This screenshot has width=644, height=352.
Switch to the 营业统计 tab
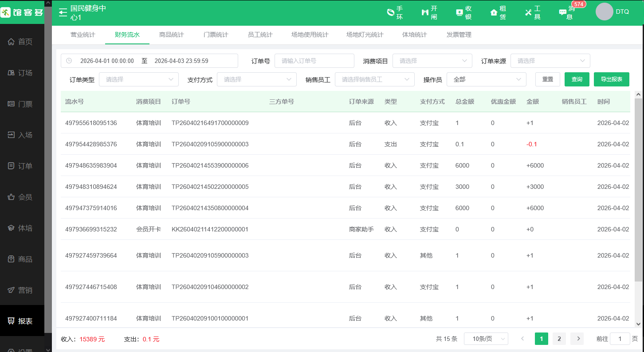pos(82,34)
